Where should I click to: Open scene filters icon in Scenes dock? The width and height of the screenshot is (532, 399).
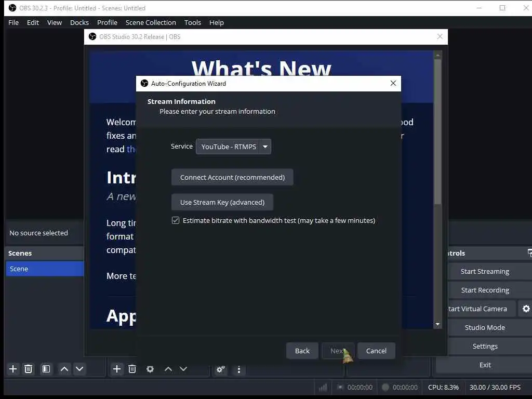click(46, 369)
